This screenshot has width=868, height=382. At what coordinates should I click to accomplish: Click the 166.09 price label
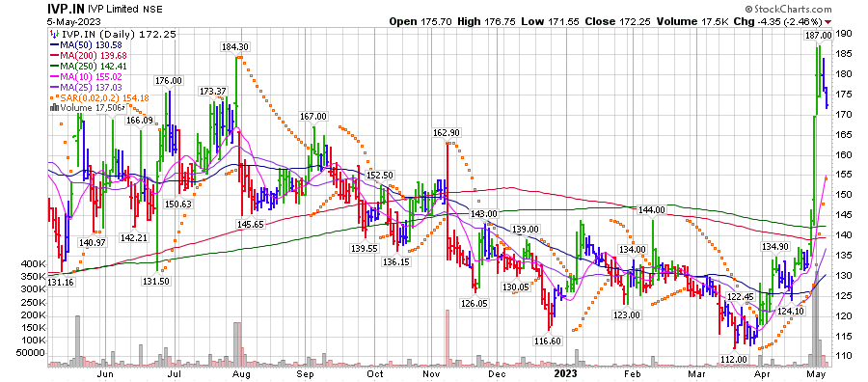click(140, 120)
